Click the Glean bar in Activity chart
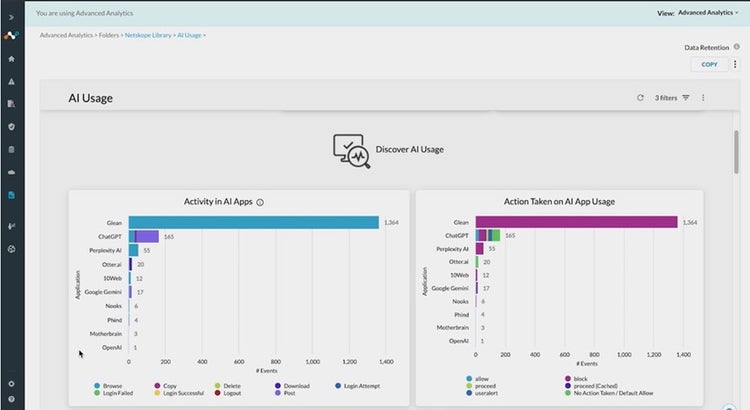 tap(253, 222)
